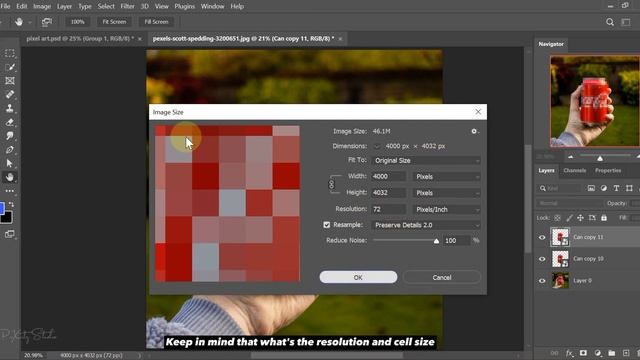This screenshot has height=360, width=640.
Task: Open the File menu
Action: 5,7
